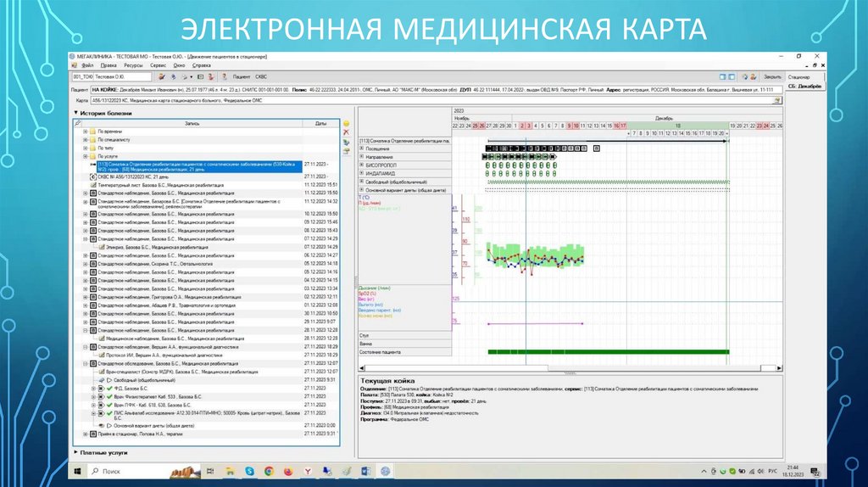Click the card details icon at the end of the Карта field
The image size is (868, 487).
(x=776, y=99)
